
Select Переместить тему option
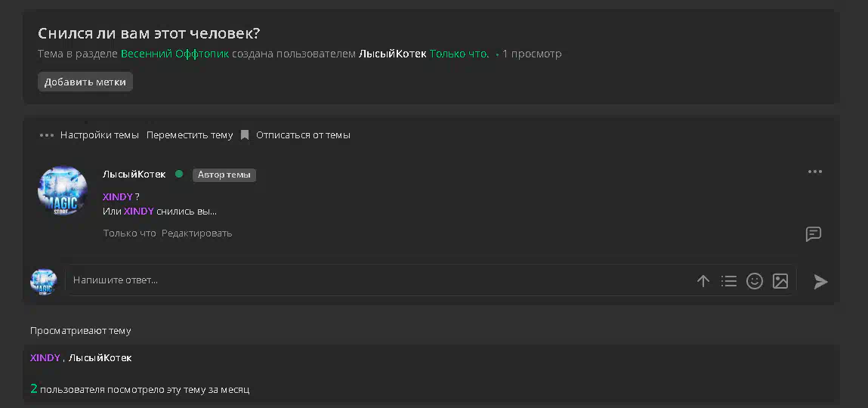pos(190,135)
